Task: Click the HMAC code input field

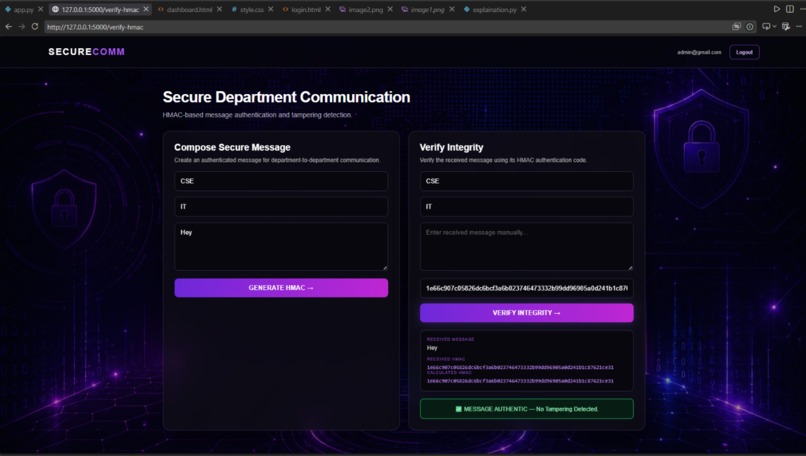Action: tap(526, 288)
